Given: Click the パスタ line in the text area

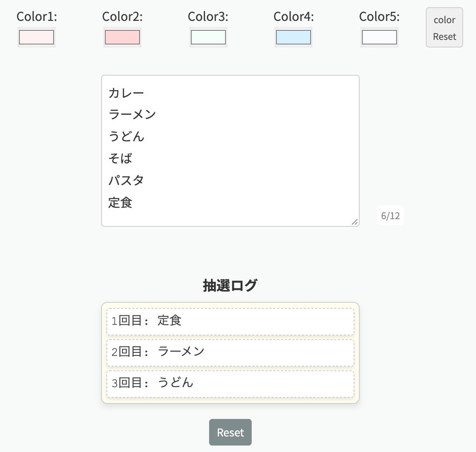Looking at the screenshot, I should [x=126, y=180].
